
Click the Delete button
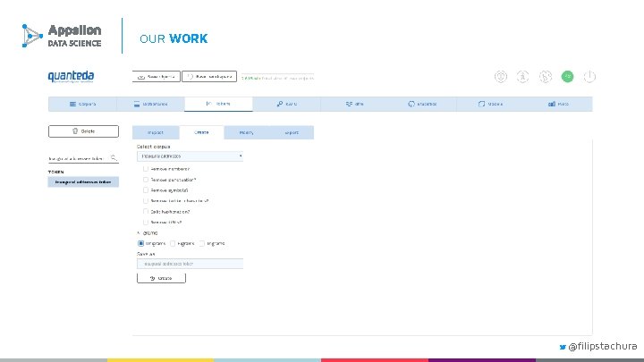click(x=83, y=131)
